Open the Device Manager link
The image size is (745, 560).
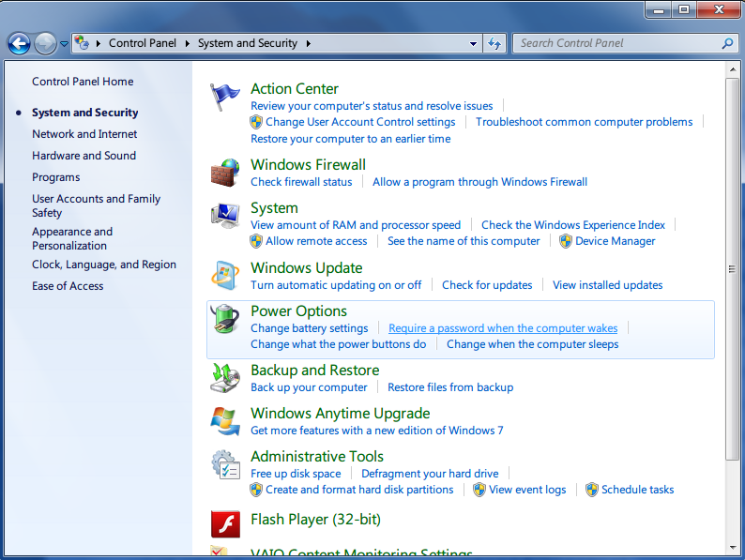[x=615, y=241]
